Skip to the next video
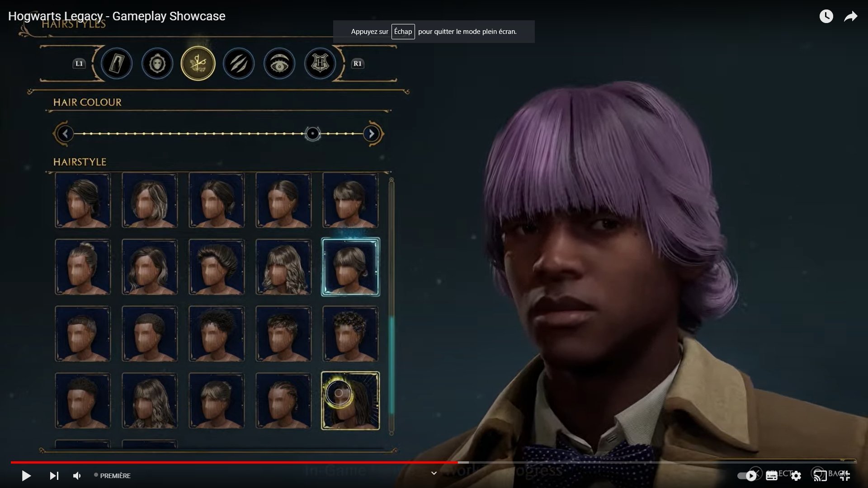The height and width of the screenshot is (488, 868). coord(54,475)
